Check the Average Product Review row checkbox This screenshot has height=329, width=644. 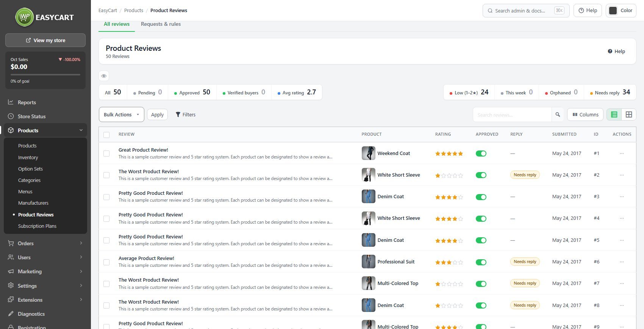106,262
